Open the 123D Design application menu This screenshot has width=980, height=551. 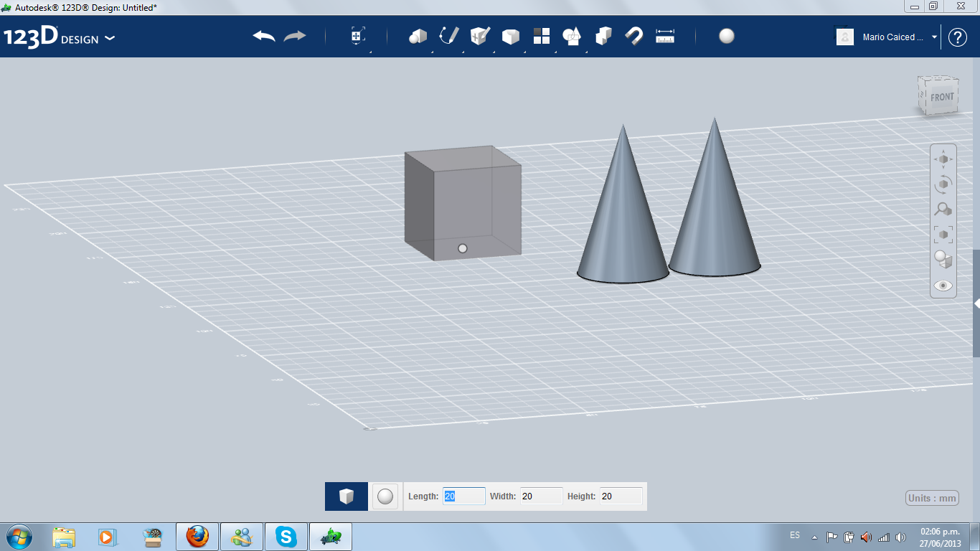[x=60, y=37]
